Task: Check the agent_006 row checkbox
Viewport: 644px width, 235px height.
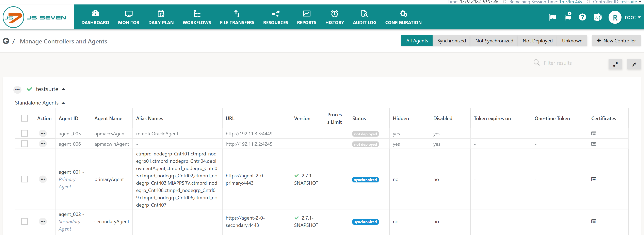Action: 25,143
